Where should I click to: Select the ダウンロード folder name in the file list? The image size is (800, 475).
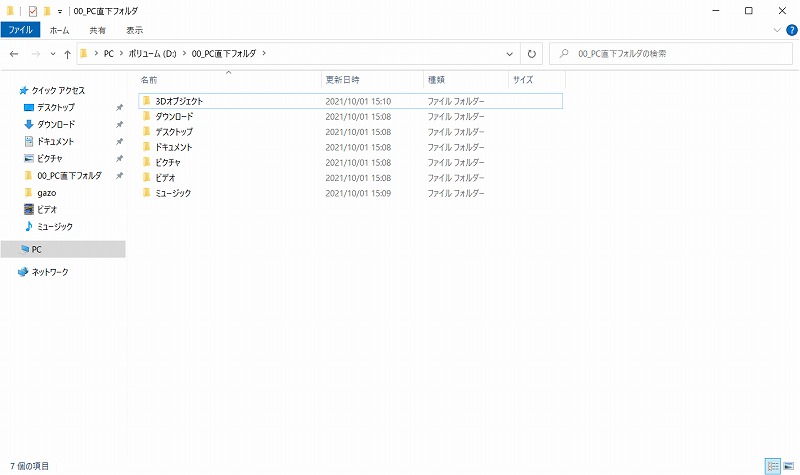tap(174, 117)
